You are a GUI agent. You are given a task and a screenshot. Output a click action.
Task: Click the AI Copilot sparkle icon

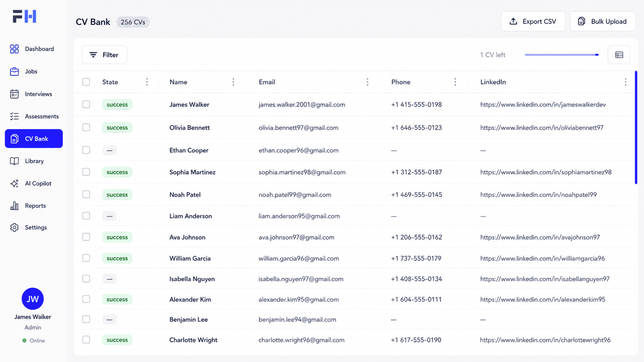coord(14,184)
